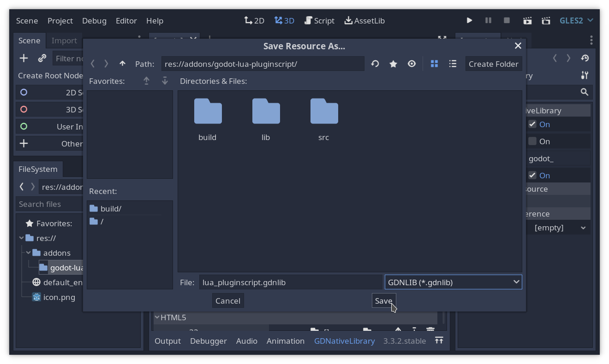Open the GDNLIB file type dropdown
Viewport: 609px width, 364px height.
click(x=453, y=282)
